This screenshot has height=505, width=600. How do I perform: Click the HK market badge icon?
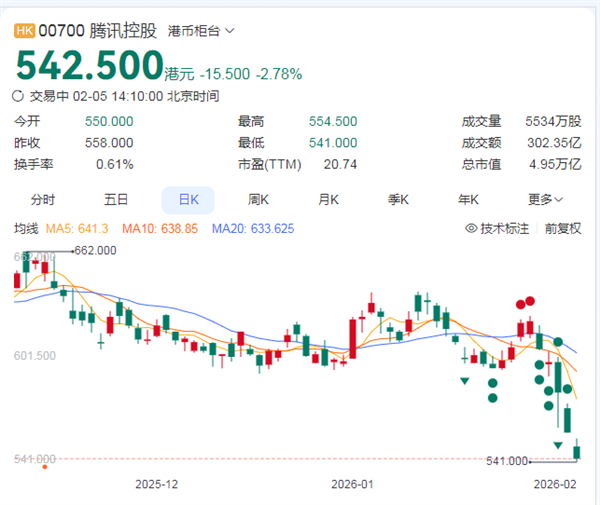[x=24, y=31]
